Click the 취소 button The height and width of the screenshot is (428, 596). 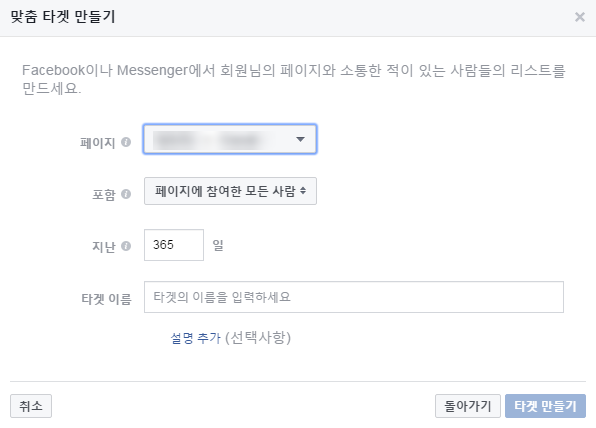pos(31,406)
